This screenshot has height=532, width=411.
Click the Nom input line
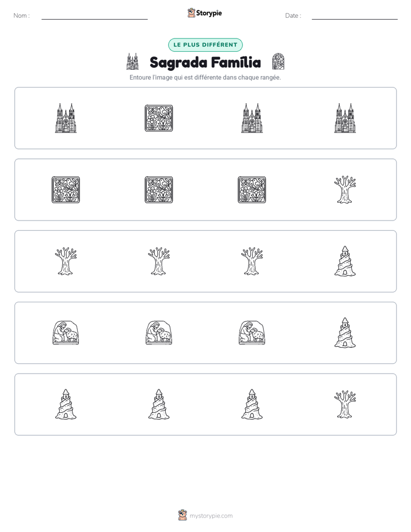(94, 16)
